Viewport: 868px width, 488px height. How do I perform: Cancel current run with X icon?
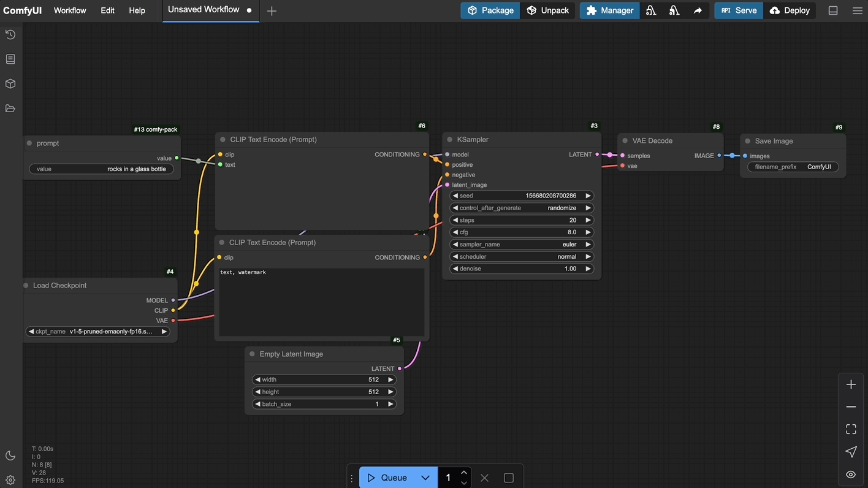(x=484, y=478)
